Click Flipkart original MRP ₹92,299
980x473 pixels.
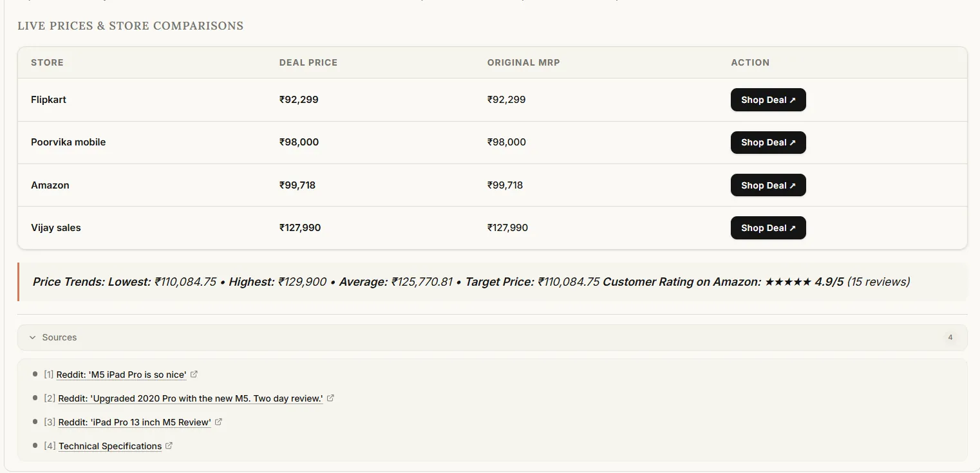(507, 100)
